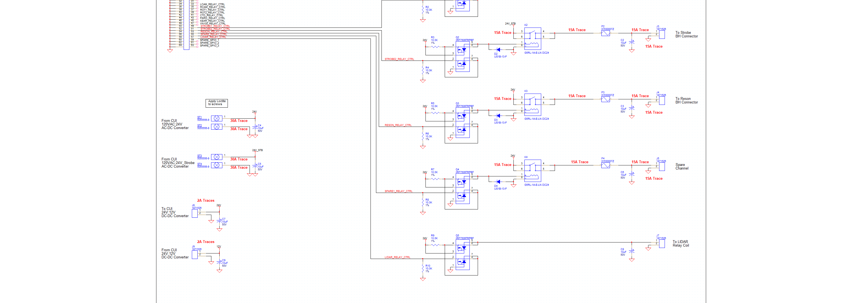Select relay symbol K3
This screenshot has width=868, height=303.
tap(533, 105)
